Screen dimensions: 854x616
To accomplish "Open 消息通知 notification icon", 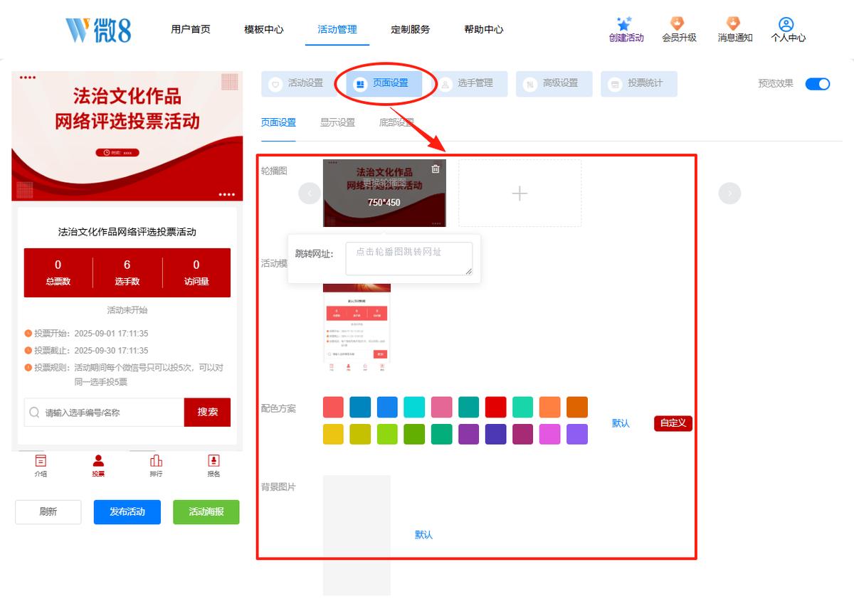I will click(733, 23).
